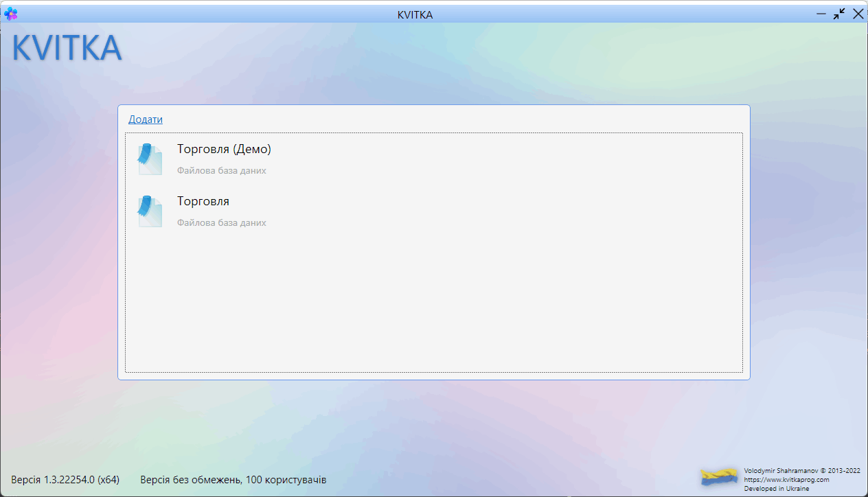868x497 pixels.
Task: Click Файлова база даних under Торговля (Демо)
Action: 222,170
